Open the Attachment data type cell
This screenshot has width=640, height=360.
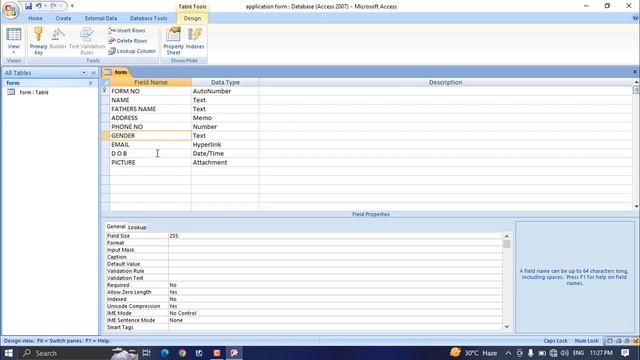pyautogui.click(x=225, y=162)
